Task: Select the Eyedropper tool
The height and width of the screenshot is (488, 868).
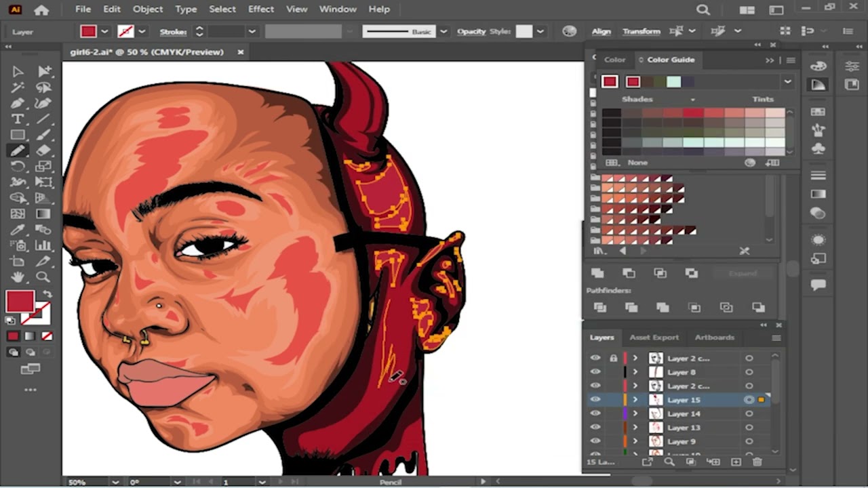Action: tap(18, 230)
